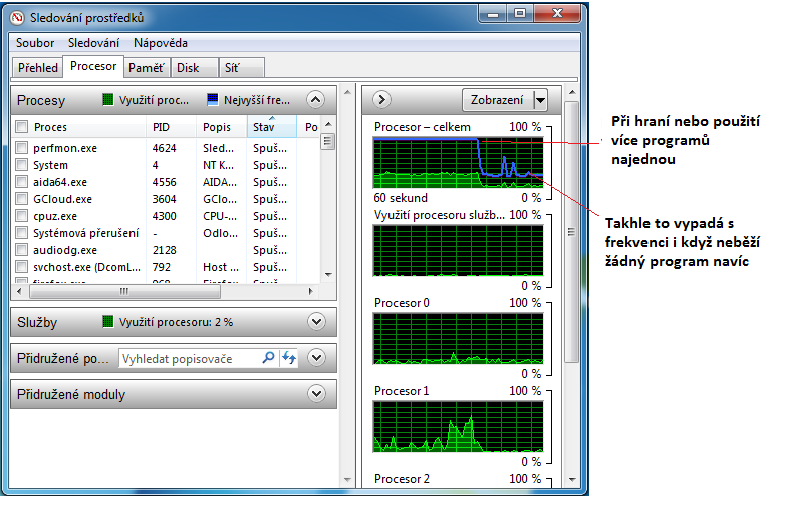
Task: Check the Systémová přerušení checkbox
Action: 21,233
